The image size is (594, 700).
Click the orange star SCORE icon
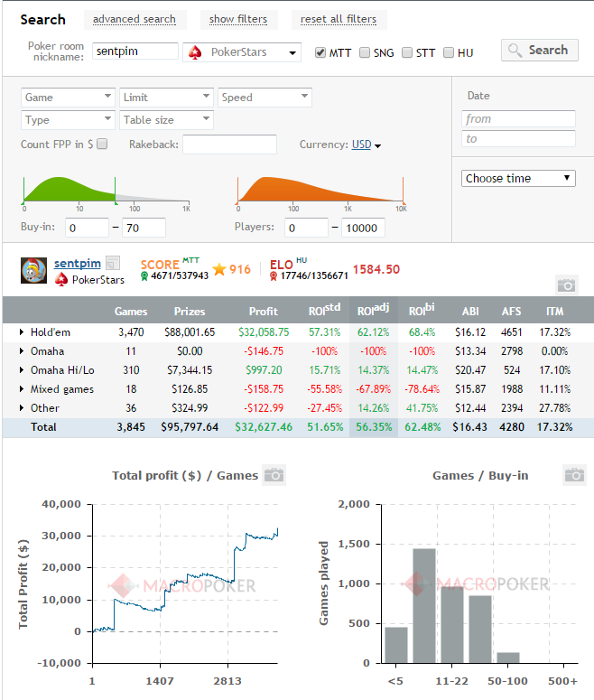tap(219, 269)
